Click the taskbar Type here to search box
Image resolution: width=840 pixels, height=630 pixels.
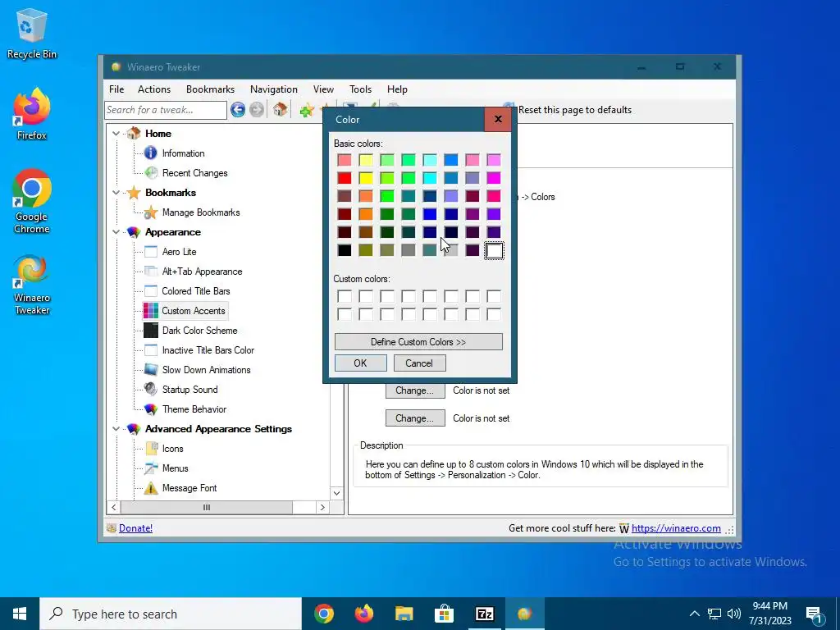tap(171, 614)
